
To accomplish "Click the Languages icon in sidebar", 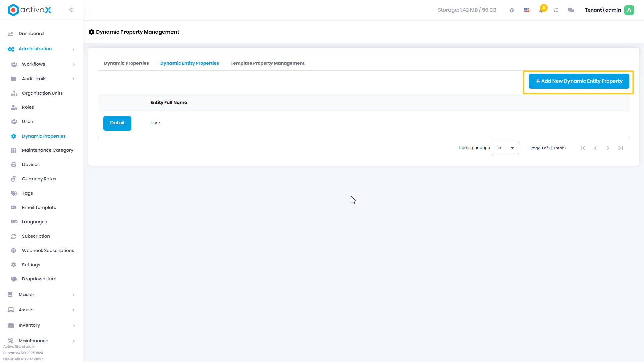I will pos(14,222).
